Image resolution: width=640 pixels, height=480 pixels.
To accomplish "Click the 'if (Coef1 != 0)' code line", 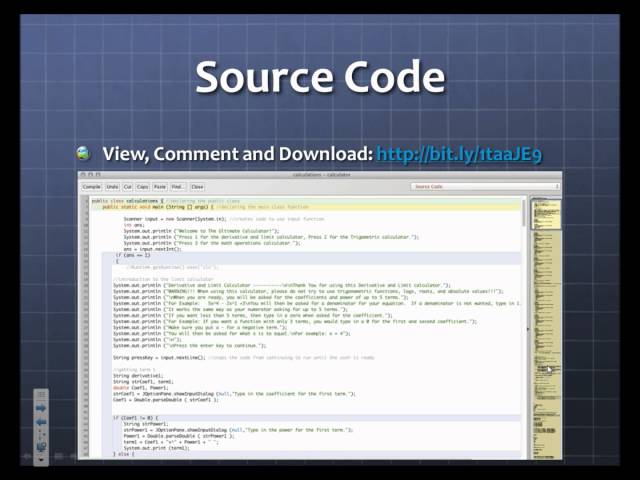I will pyautogui.click(x=136, y=418).
